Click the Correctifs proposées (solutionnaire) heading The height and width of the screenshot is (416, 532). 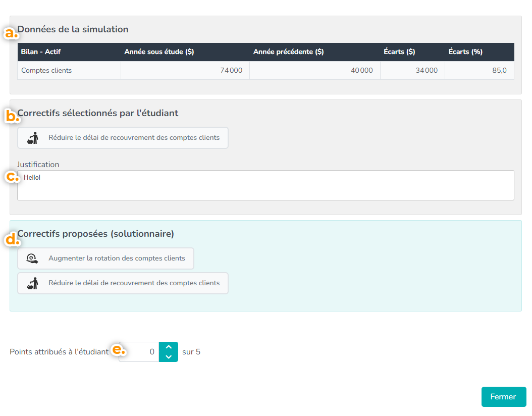click(x=96, y=234)
